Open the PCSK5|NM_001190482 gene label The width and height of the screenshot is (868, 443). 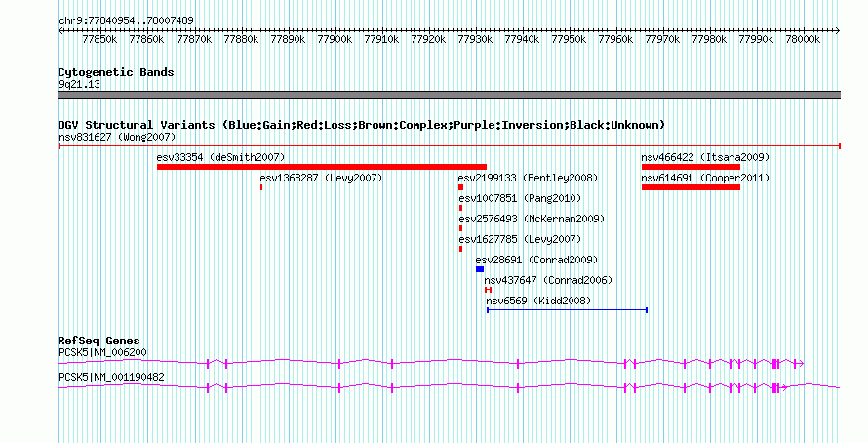(111, 377)
